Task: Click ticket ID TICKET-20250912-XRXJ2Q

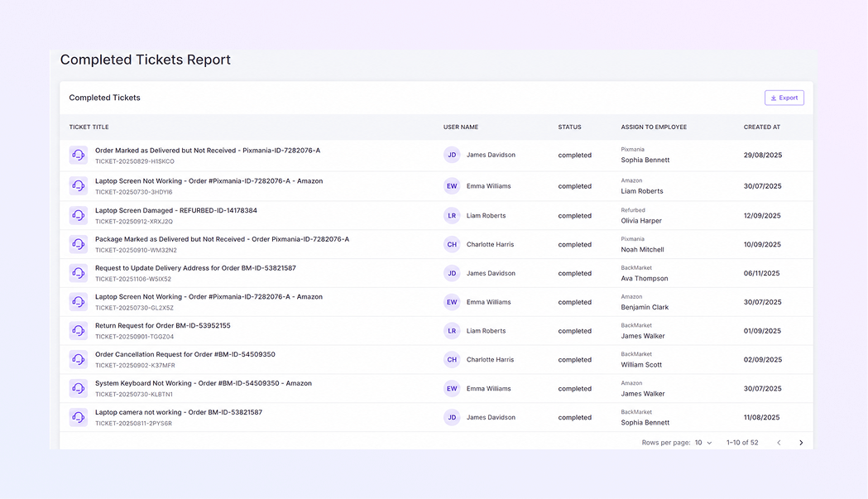Action: click(x=134, y=222)
